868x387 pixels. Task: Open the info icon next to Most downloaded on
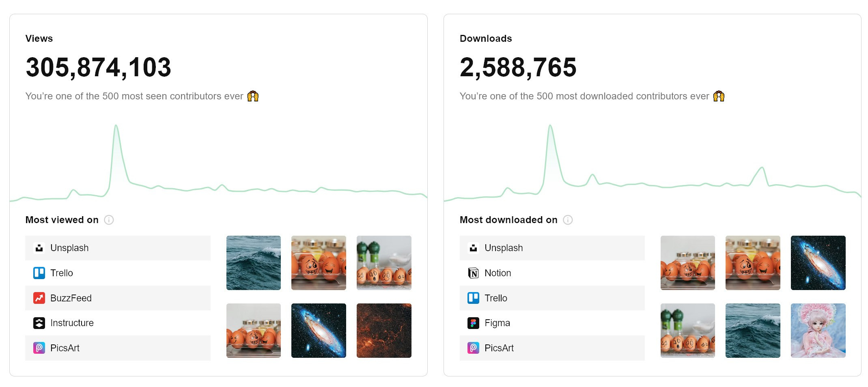point(568,220)
